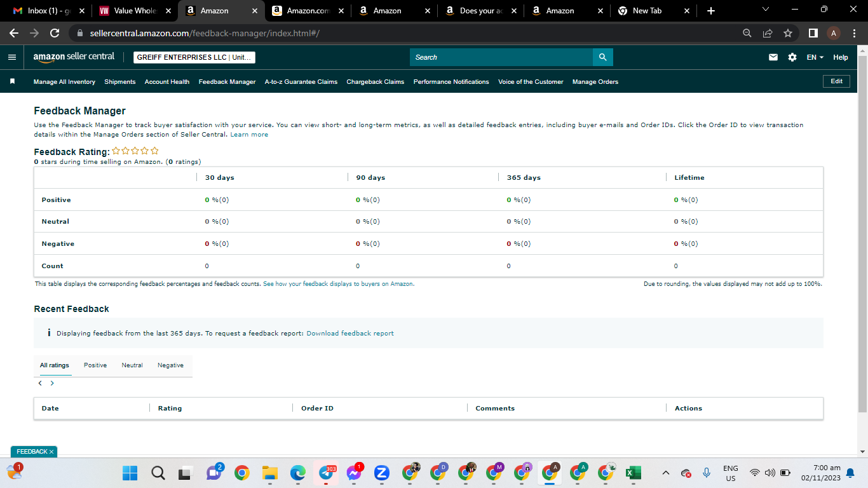Switch to the Inbox (1) Gmail browser tab
This screenshot has width=868, height=488.
(48, 11)
